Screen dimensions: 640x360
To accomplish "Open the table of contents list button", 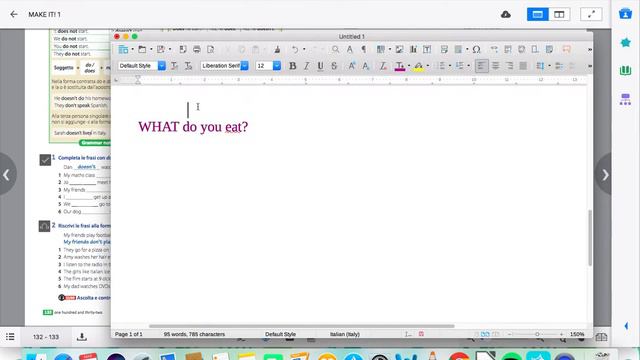I will pyautogui.click(x=10, y=337).
